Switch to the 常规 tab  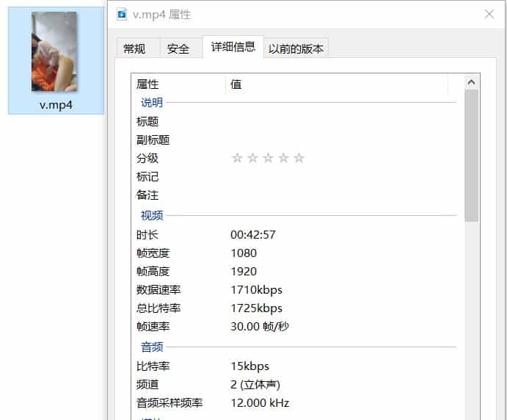134,48
